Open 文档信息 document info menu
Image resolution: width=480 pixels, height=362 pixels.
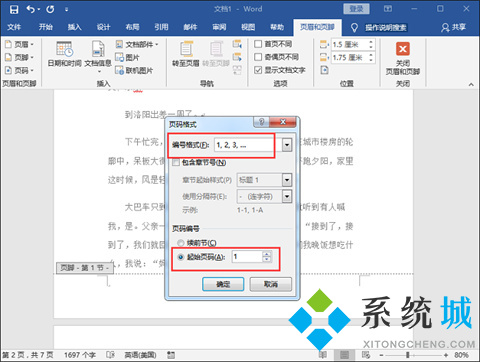[x=98, y=57]
